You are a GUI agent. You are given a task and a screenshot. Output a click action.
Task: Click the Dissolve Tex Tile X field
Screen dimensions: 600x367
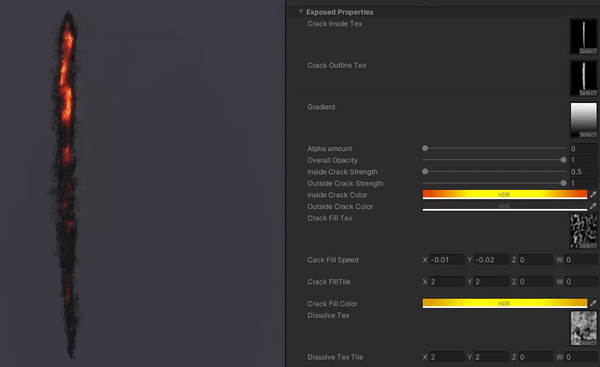click(x=447, y=357)
